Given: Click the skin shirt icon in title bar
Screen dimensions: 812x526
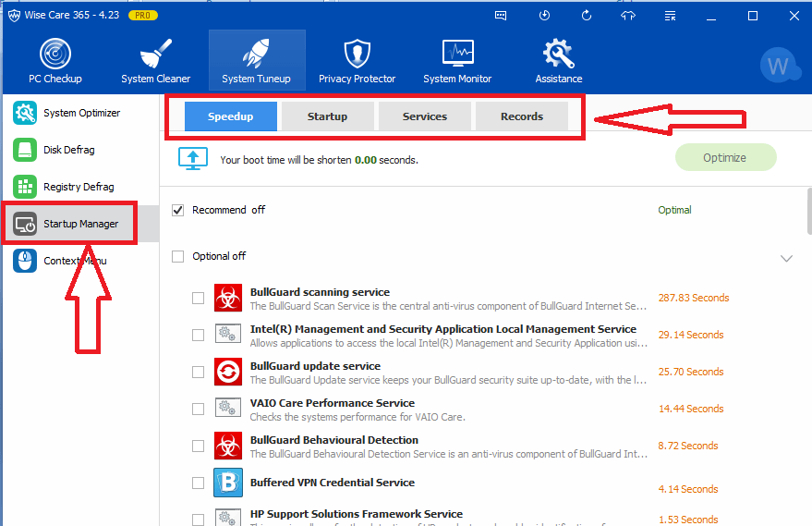Looking at the screenshot, I should [x=627, y=16].
